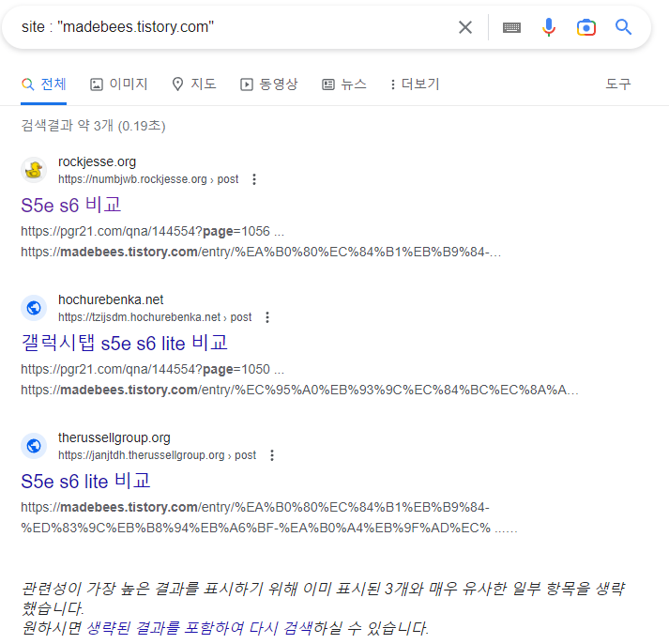669x644 pixels.
Task: Click the pgr21.com page=1050 snippet text
Action: [152, 369]
